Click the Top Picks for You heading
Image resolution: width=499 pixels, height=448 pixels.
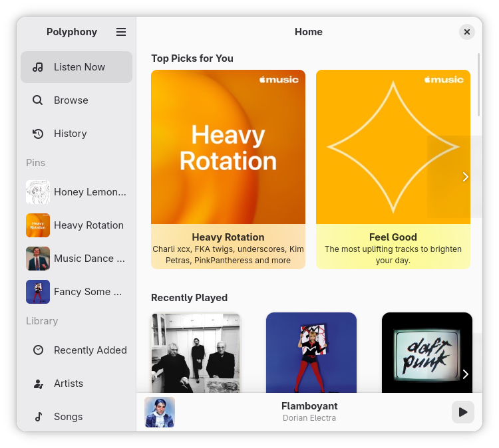point(192,58)
